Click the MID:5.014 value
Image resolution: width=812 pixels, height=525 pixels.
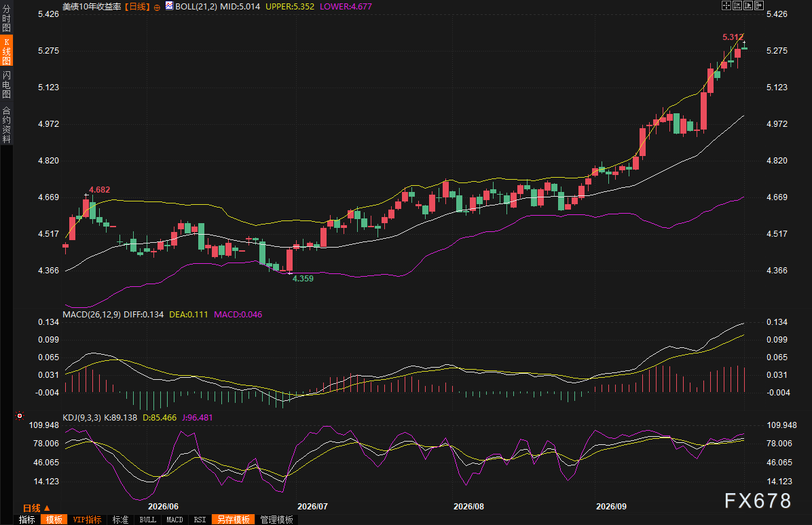point(240,7)
